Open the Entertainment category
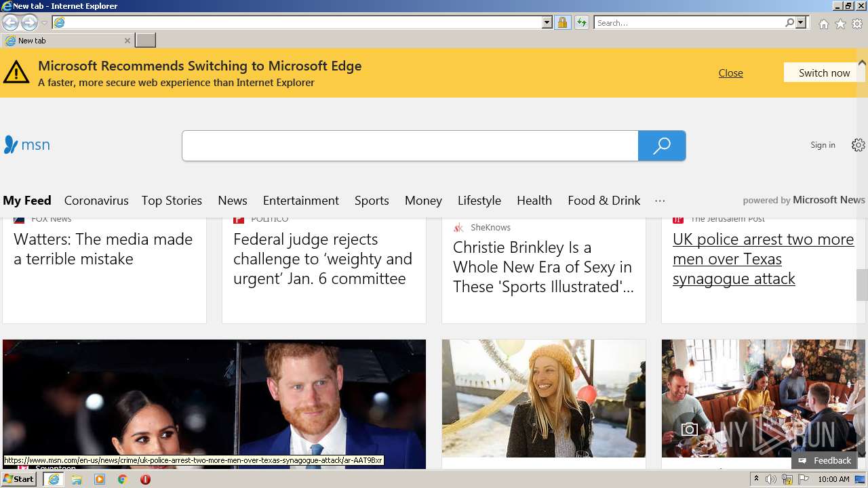 301,201
